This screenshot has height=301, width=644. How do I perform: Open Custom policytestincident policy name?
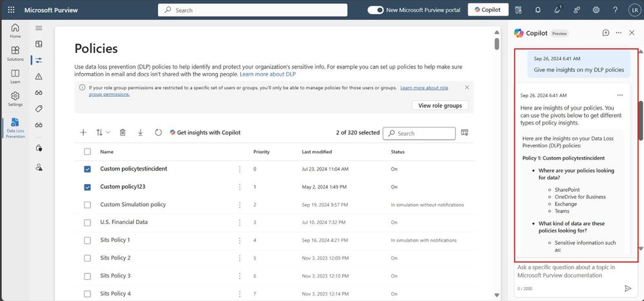[134, 169]
